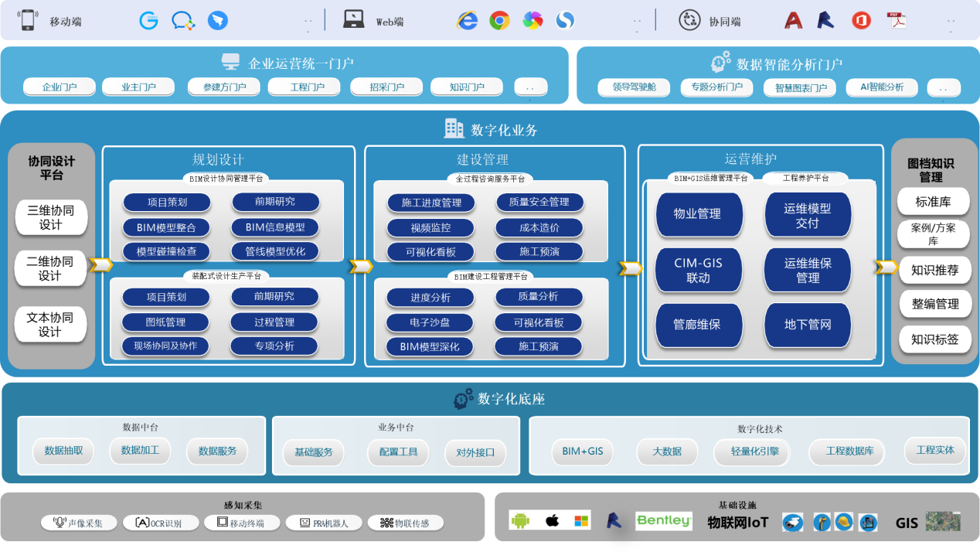Click 三维协同设计 in the 协同设计平台 panel
The image size is (980, 559).
(x=50, y=217)
